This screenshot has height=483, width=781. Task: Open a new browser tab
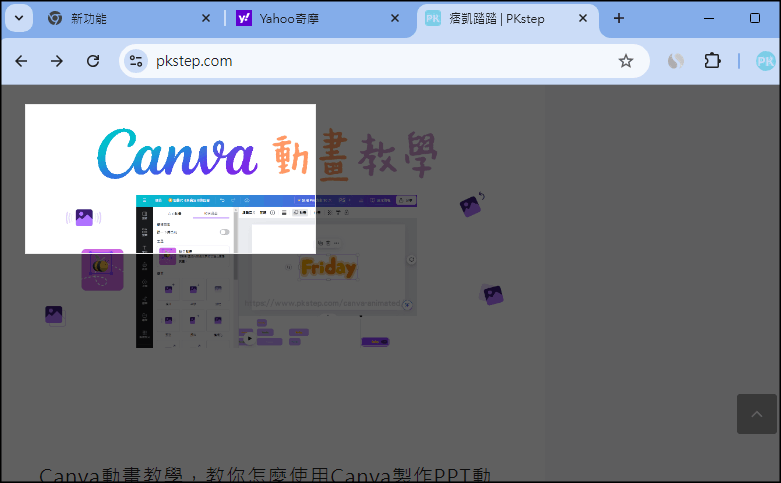(x=619, y=18)
